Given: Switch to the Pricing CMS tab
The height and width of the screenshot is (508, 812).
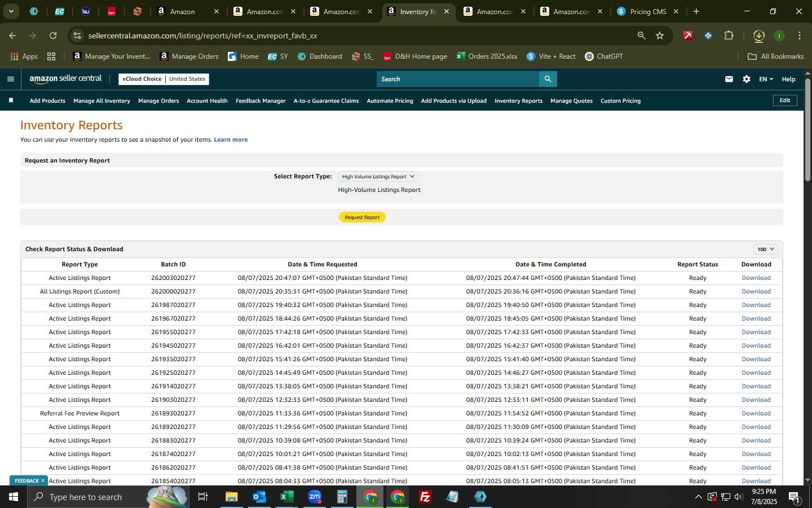Looking at the screenshot, I should click(x=648, y=11).
